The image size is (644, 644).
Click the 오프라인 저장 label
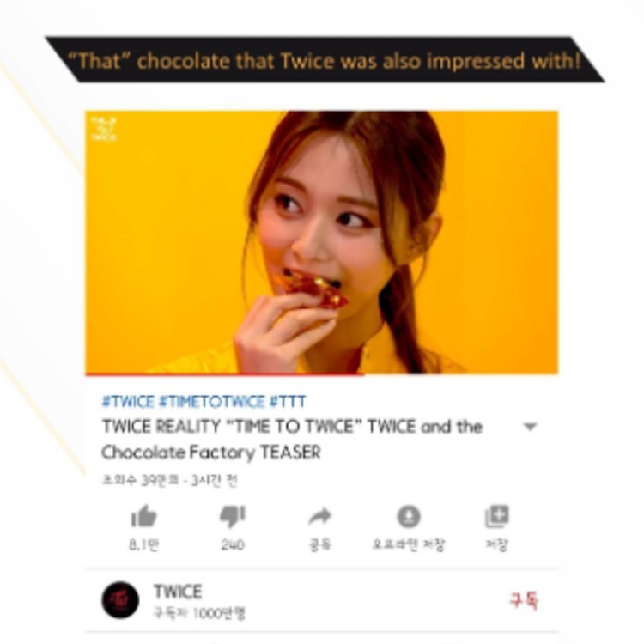point(409,545)
